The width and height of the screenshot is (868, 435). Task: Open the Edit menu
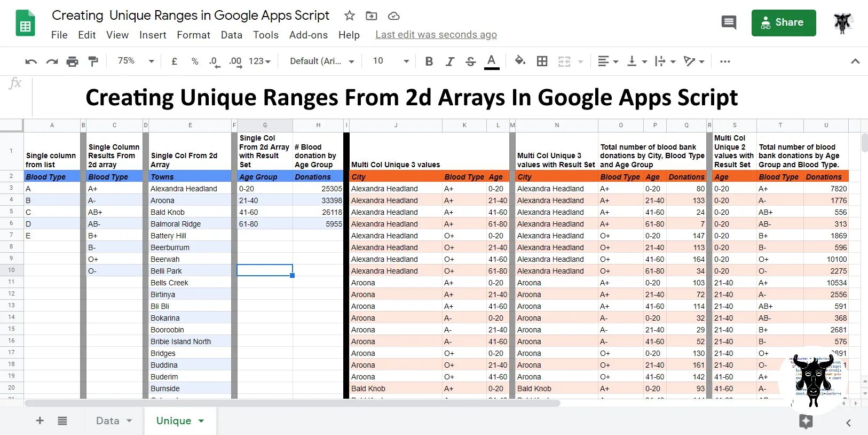(x=86, y=35)
